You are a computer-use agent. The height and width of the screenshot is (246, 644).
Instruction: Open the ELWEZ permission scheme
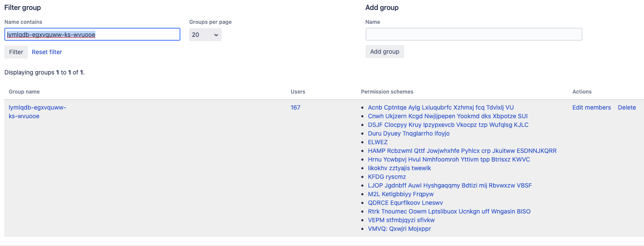(x=378, y=142)
